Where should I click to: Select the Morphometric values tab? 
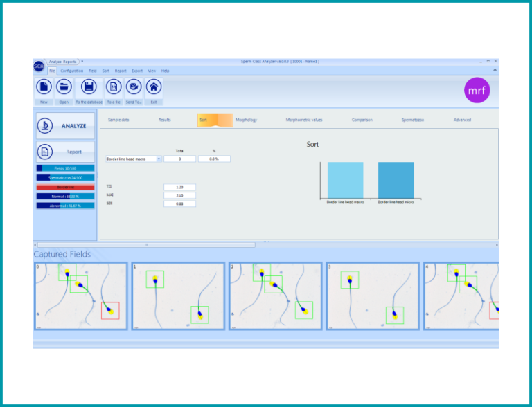pos(303,120)
